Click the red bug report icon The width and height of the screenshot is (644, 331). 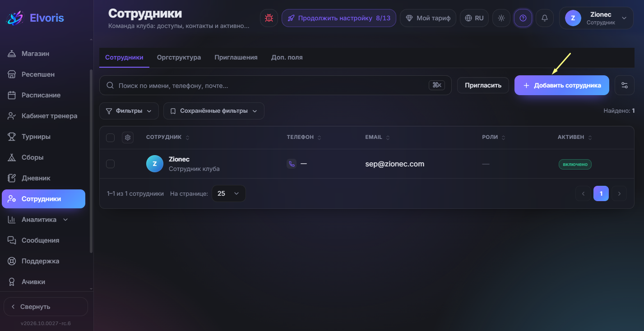[x=269, y=18]
